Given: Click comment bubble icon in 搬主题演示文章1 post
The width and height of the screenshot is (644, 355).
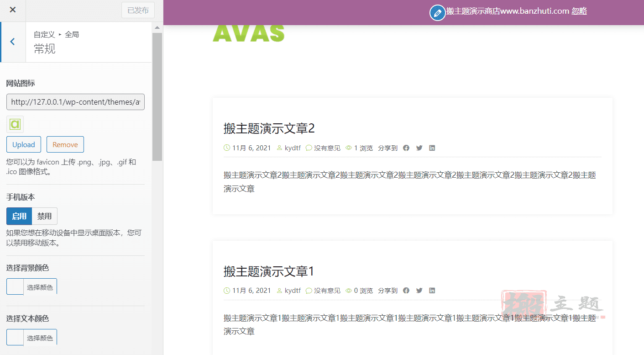Looking at the screenshot, I should point(309,291).
